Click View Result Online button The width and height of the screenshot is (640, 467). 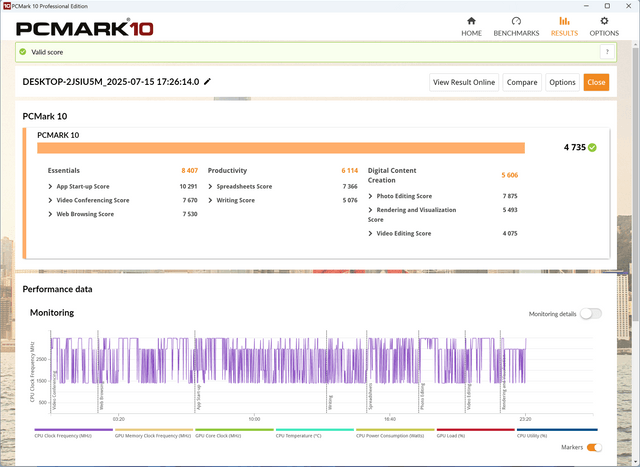464,82
